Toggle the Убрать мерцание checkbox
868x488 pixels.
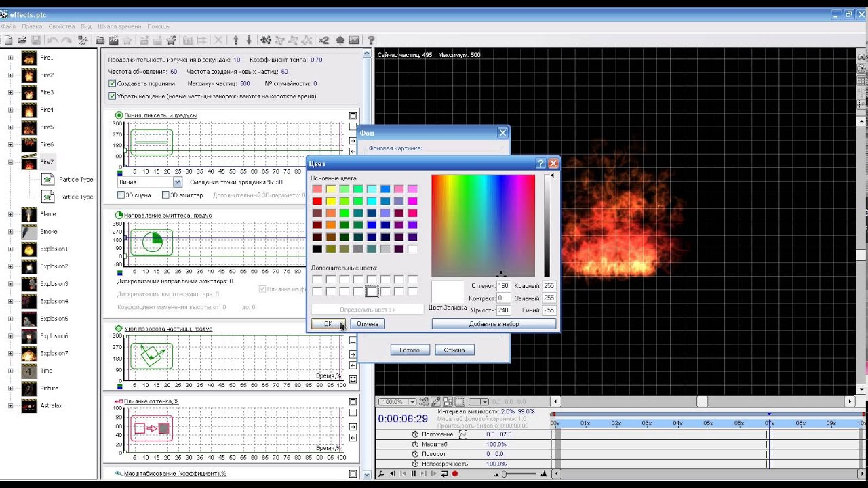(x=112, y=96)
